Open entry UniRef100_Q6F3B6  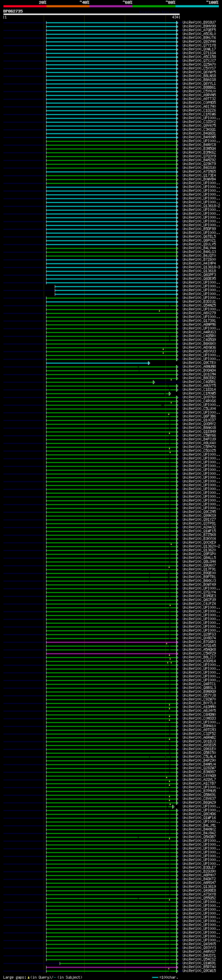tap(199, 416)
